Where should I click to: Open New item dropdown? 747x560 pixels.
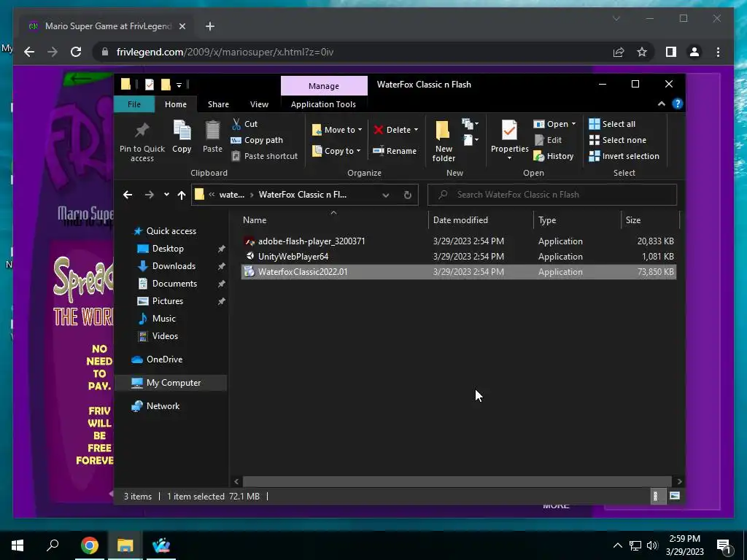pos(471,139)
